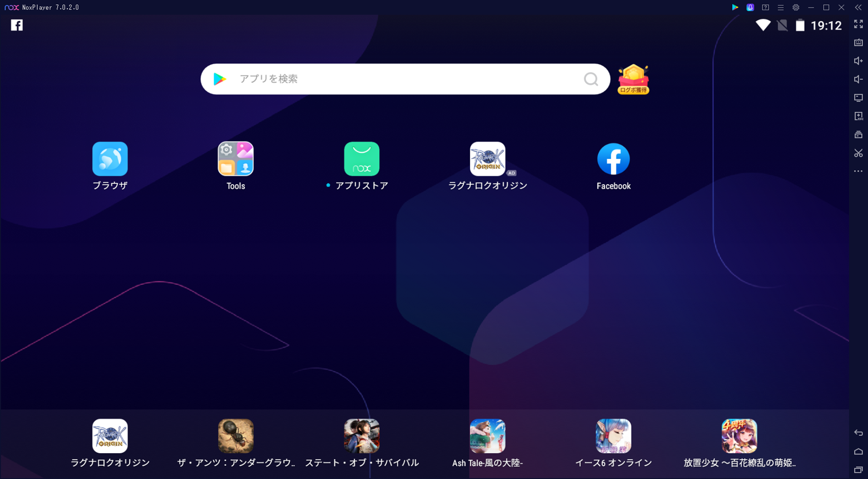The image size is (868, 479).
Task: Click the Android back arrow button
Action: click(x=858, y=433)
